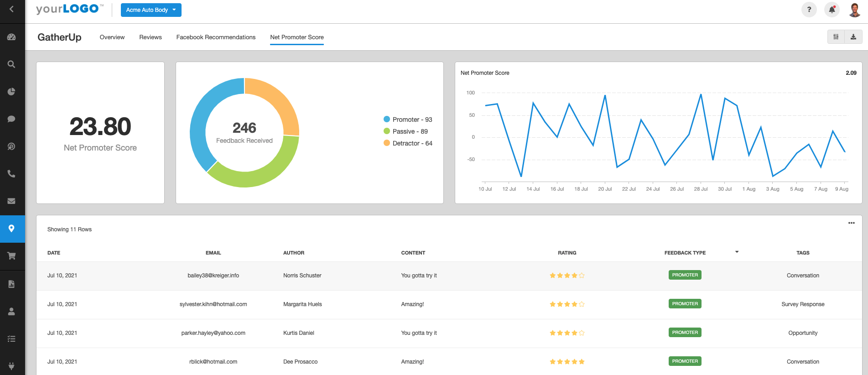The height and width of the screenshot is (375, 868).
Task: Toggle the Detractor legend series
Action: point(407,143)
